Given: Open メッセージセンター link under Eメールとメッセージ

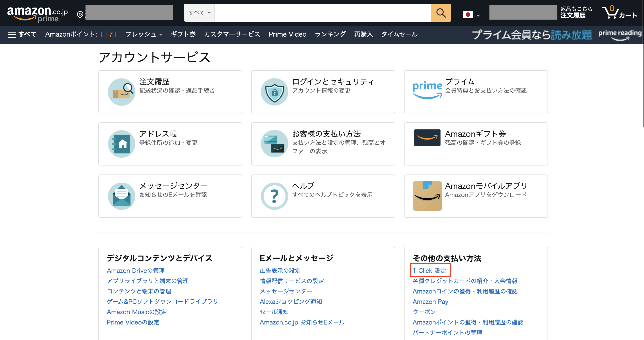Looking at the screenshot, I should click(286, 291).
